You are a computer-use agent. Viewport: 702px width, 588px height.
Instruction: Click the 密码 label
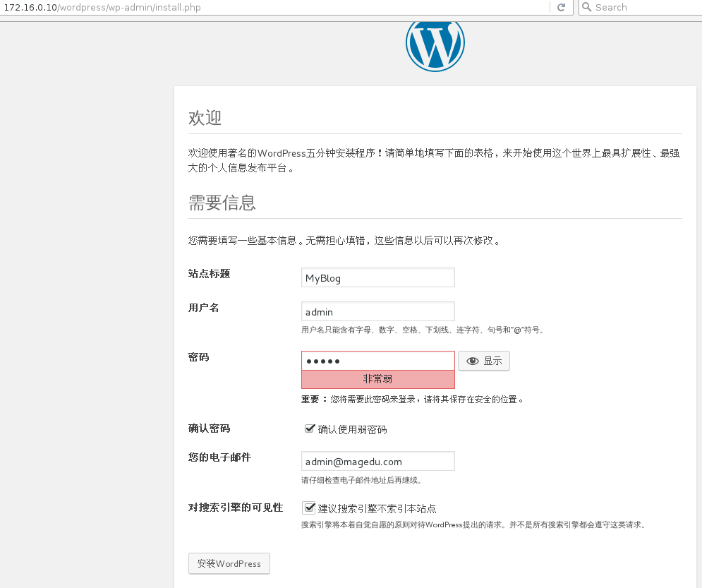[199, 357]
